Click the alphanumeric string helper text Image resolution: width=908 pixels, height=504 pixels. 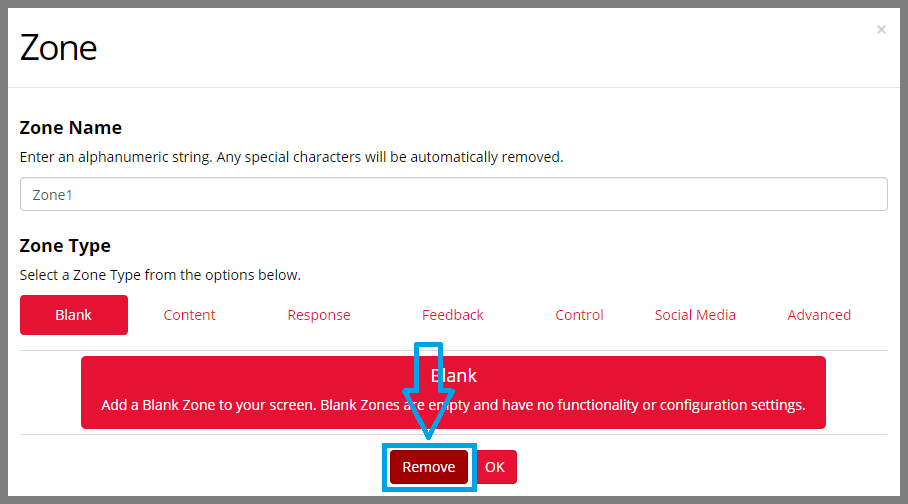[x=292, y=157]
